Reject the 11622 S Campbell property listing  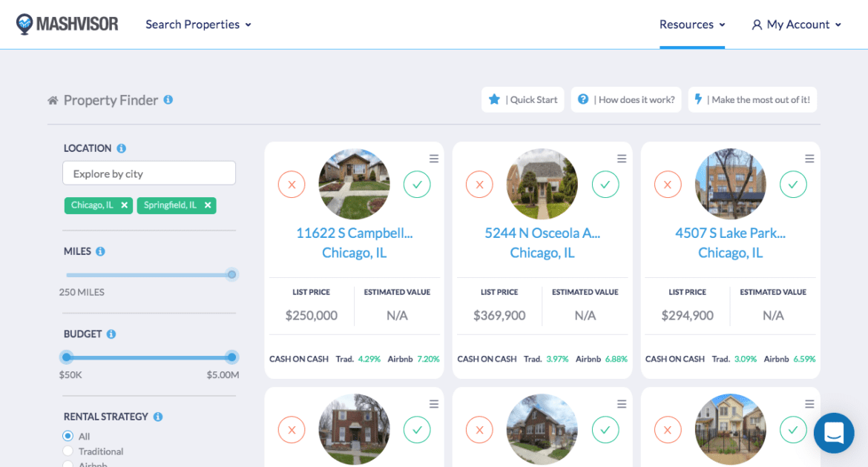(x=292, y=184)
